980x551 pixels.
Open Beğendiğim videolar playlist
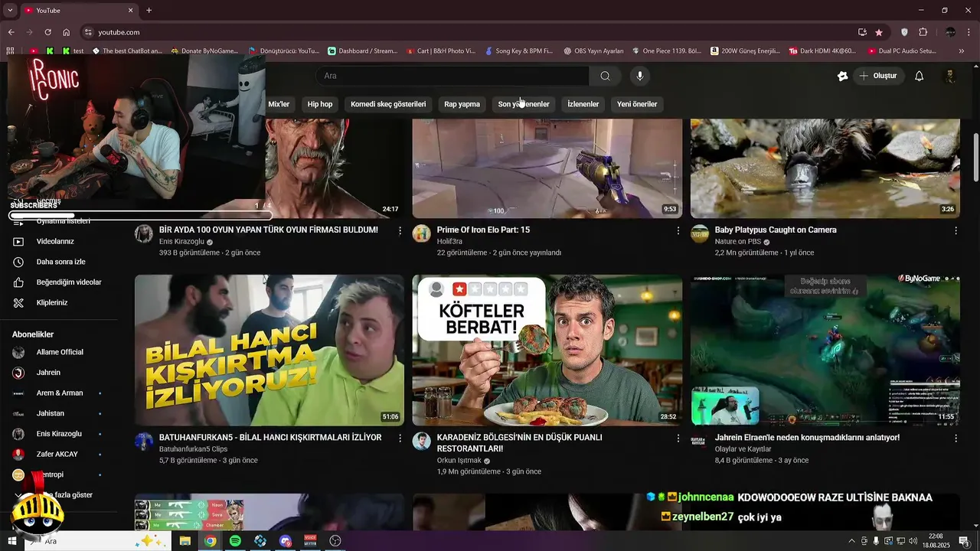coord(69,282)
